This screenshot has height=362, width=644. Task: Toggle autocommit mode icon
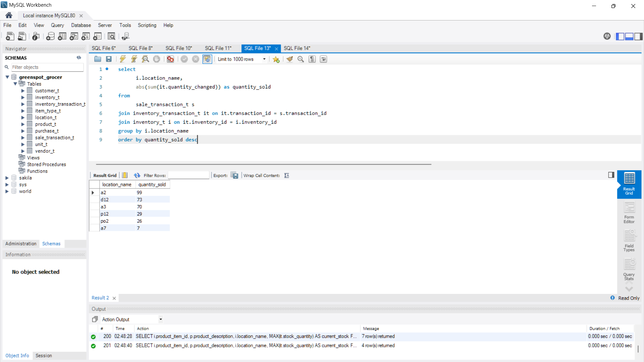click(207, 59)
